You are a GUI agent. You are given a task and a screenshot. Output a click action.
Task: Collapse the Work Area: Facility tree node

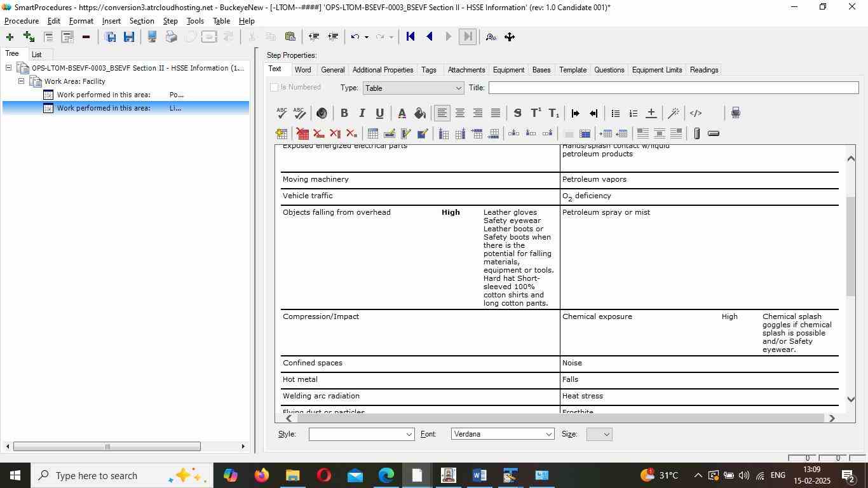(22, 81)
